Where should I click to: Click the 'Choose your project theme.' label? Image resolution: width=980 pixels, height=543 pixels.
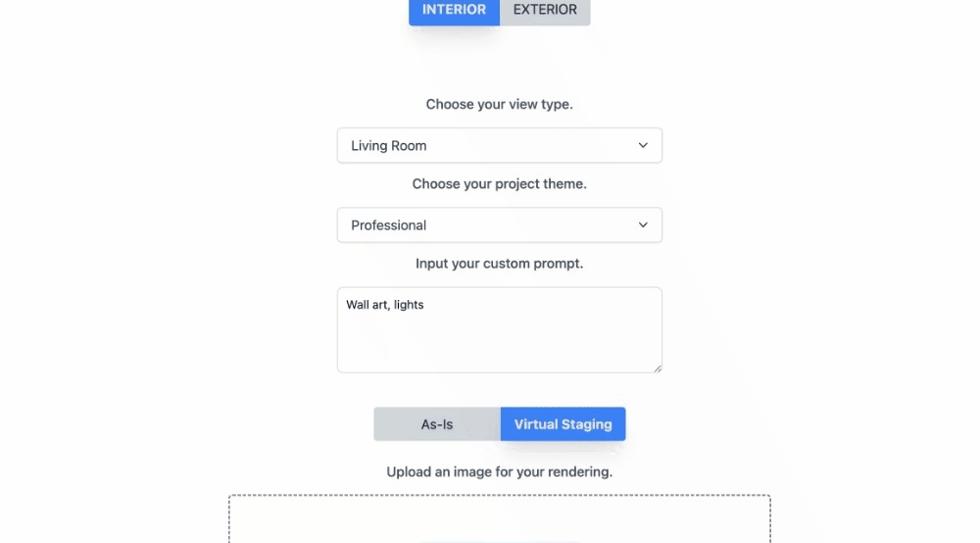[499, 183]
